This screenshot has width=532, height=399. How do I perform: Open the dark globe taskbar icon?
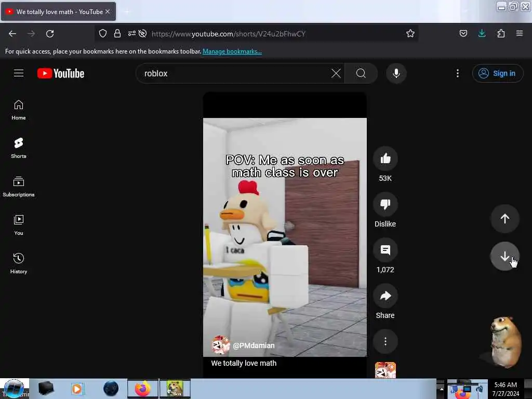click(111, 389)
